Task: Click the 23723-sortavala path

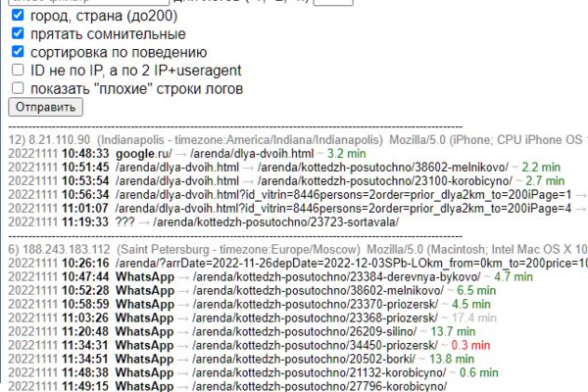Action: click(275, 222)
